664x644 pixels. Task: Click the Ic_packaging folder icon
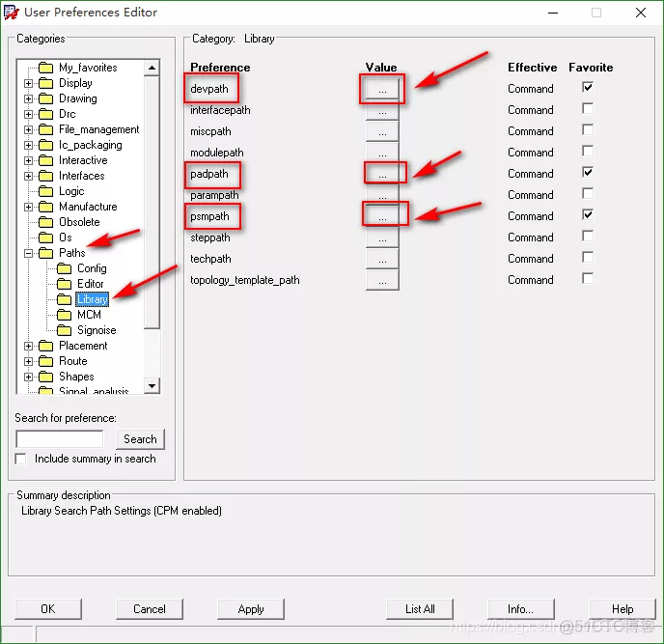click(45, 145)
